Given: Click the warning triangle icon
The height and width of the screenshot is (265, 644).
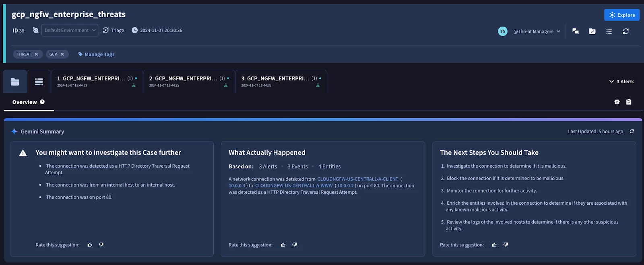Looking at the screenshot, I should [23, 153].
